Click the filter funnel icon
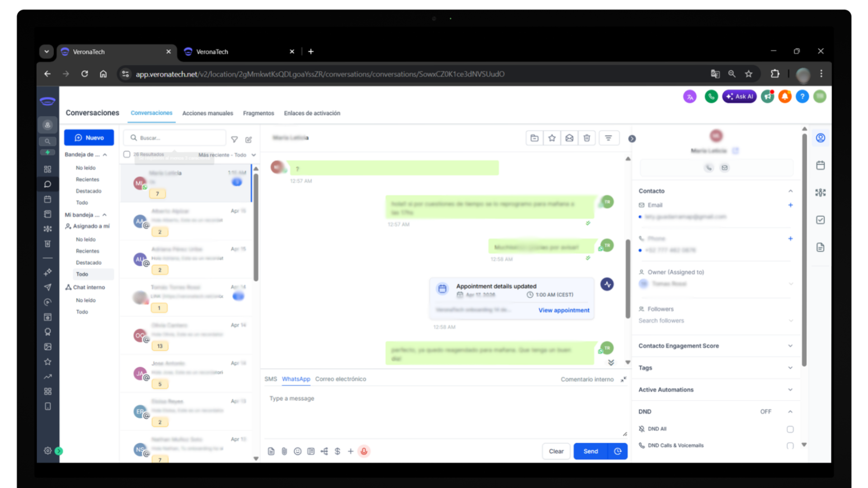 coord(234,139)
